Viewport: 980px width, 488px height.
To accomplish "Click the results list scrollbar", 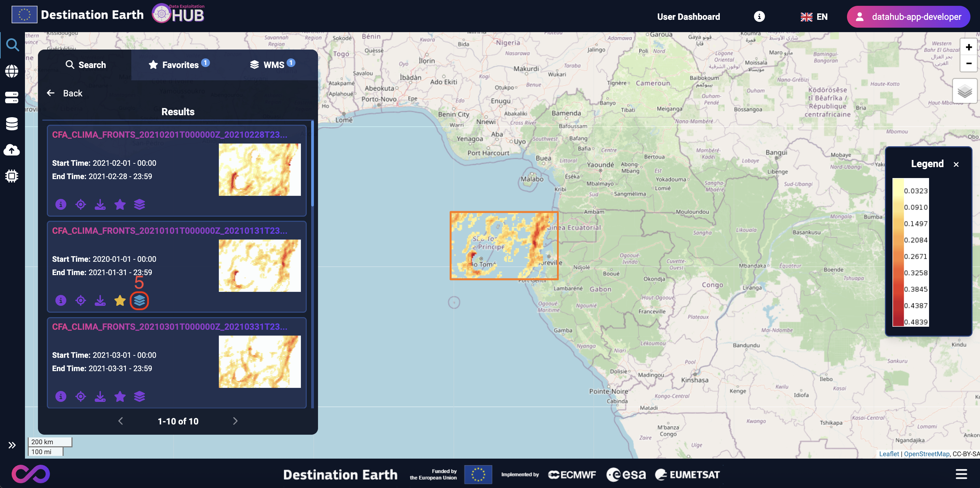I will (x=312, y=163).
